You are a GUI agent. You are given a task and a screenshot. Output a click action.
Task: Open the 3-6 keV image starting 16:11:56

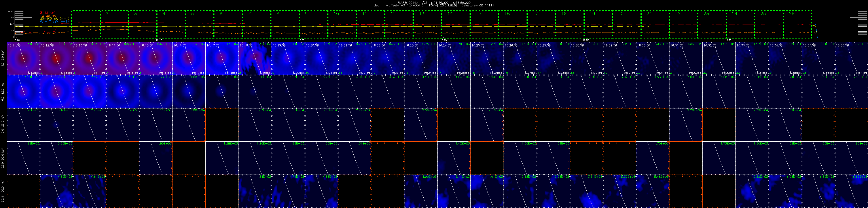pos(23,58)
